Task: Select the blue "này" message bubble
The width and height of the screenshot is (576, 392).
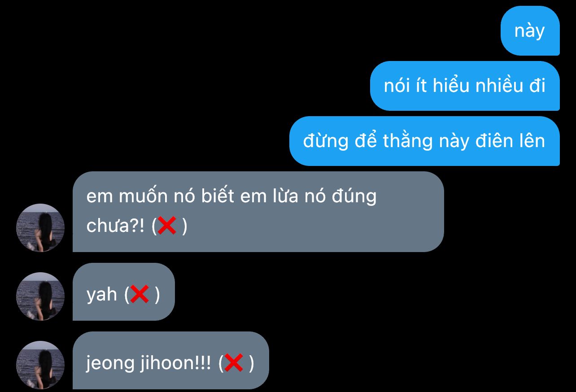Action: (x=530, y=30)
